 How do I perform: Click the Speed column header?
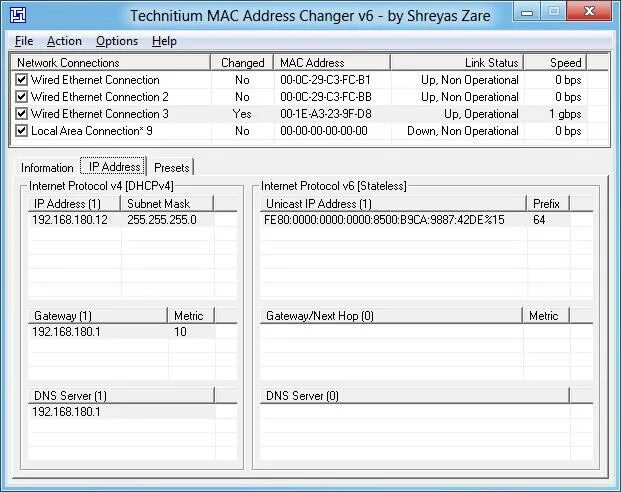(x=555, y=63)
